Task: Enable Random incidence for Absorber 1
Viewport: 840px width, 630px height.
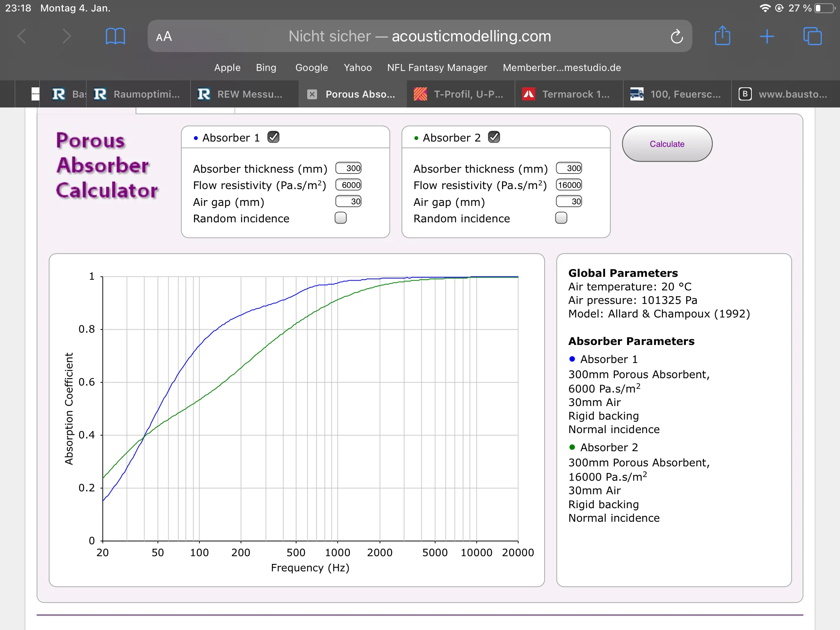Action: 340,218
